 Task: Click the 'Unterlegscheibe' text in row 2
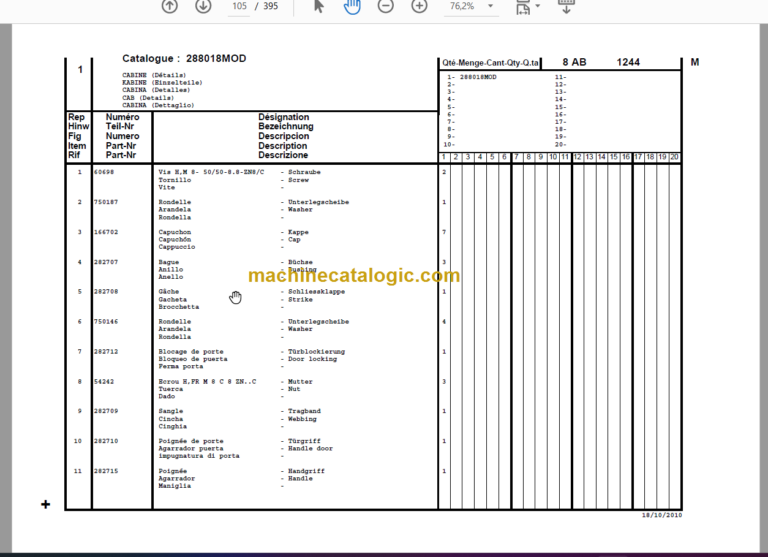pos(318,202)
